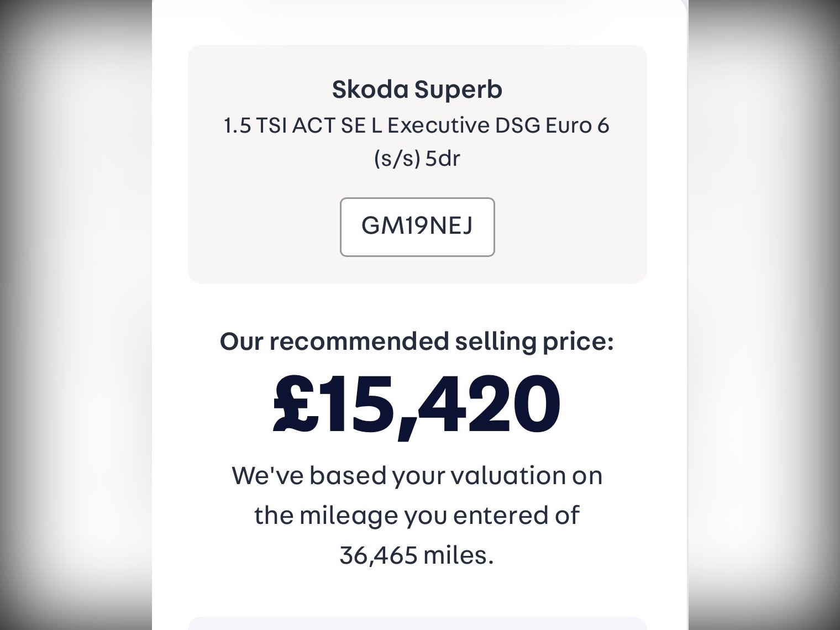Click 'We've based your valuation on' line

coord(417,475)
